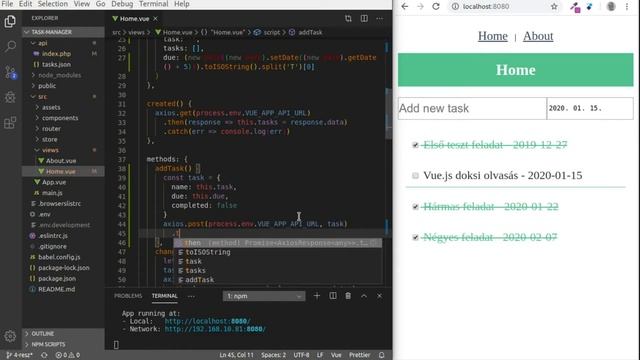This screenshot has height=360, width=640.
Task: Click the blue browser extension icon
Action: 589,7
